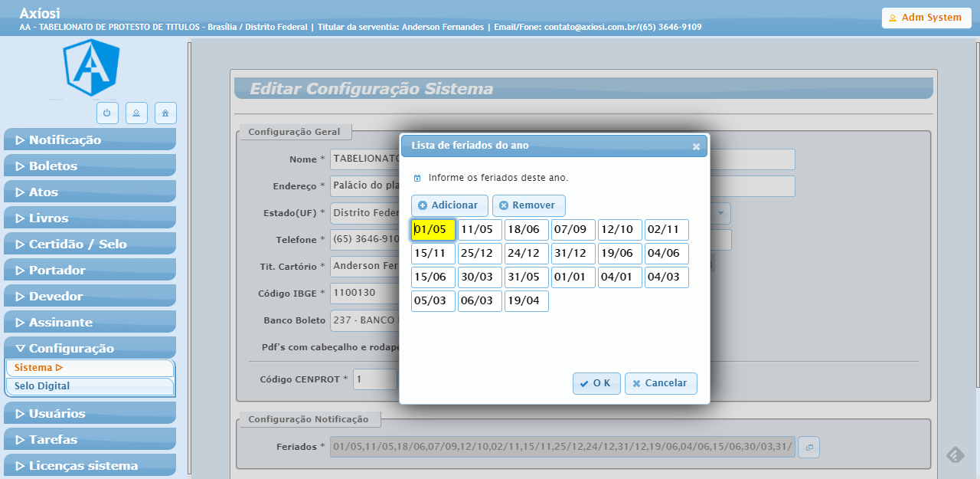Open the user profile icon below the logo
Image resolution: width=980 pixels, height=479 pixels.
point(136,113)
